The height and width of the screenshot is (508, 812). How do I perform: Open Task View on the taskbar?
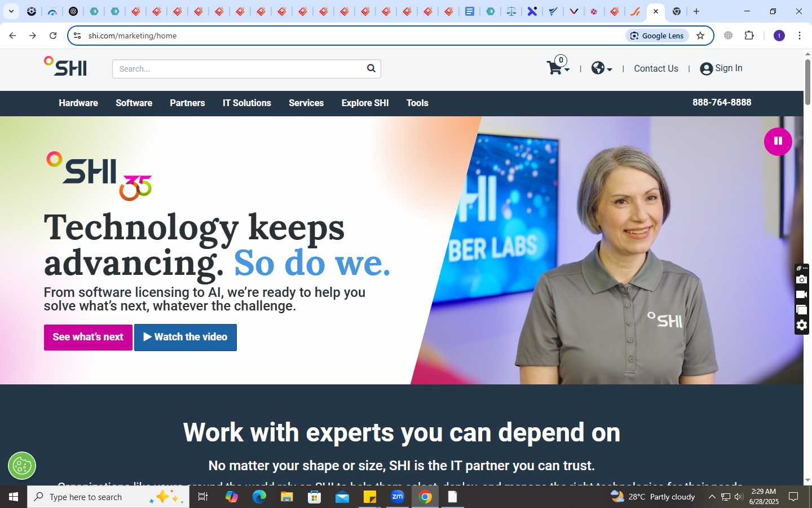click(203, 497)
